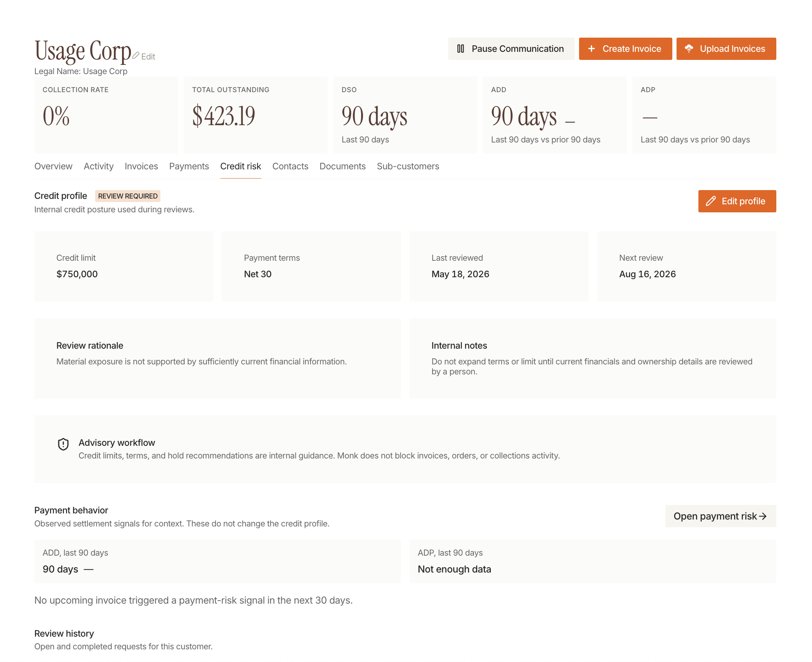
Task: Click the REVIEW REQUIRED badge
Action: coord(128,196)
